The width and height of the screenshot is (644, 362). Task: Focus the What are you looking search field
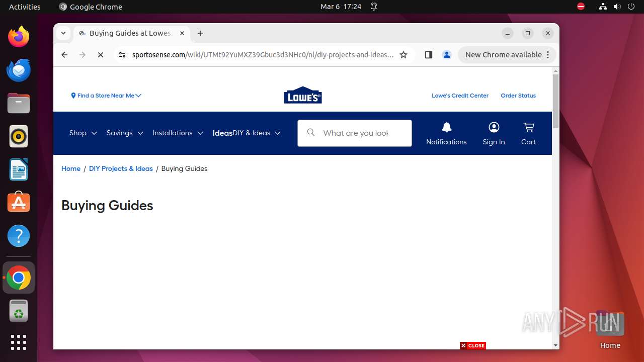(355, 133)
